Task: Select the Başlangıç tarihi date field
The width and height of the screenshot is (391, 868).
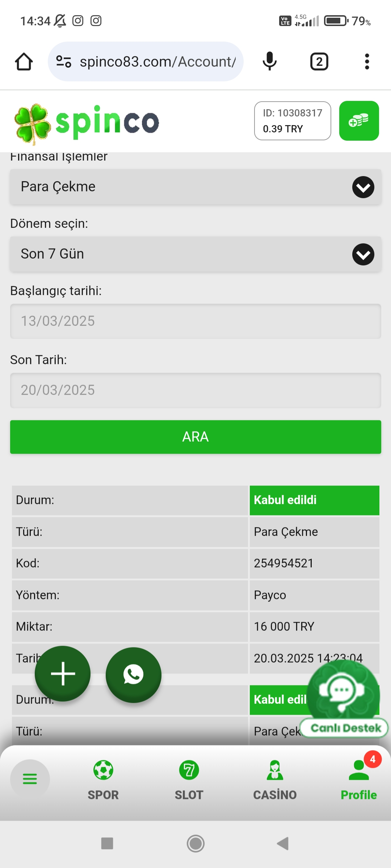Action: (195, 321)
